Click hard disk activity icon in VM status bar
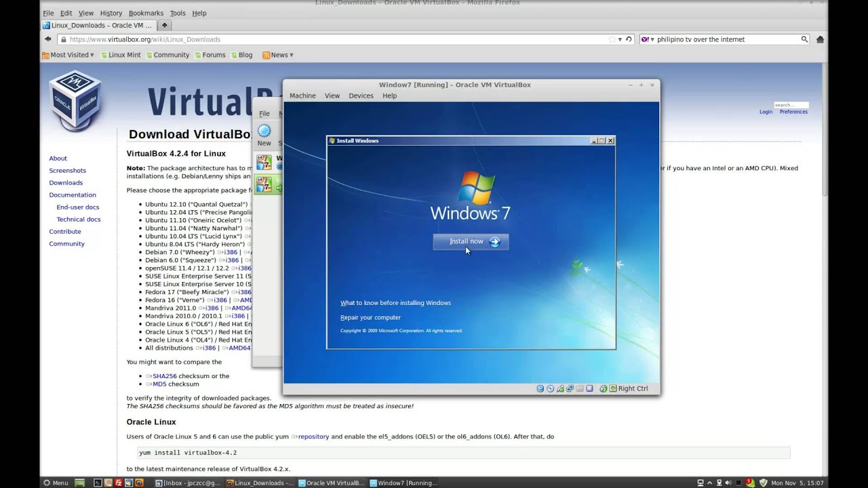This screenshot has height=488, width=868. click(540, 388)
